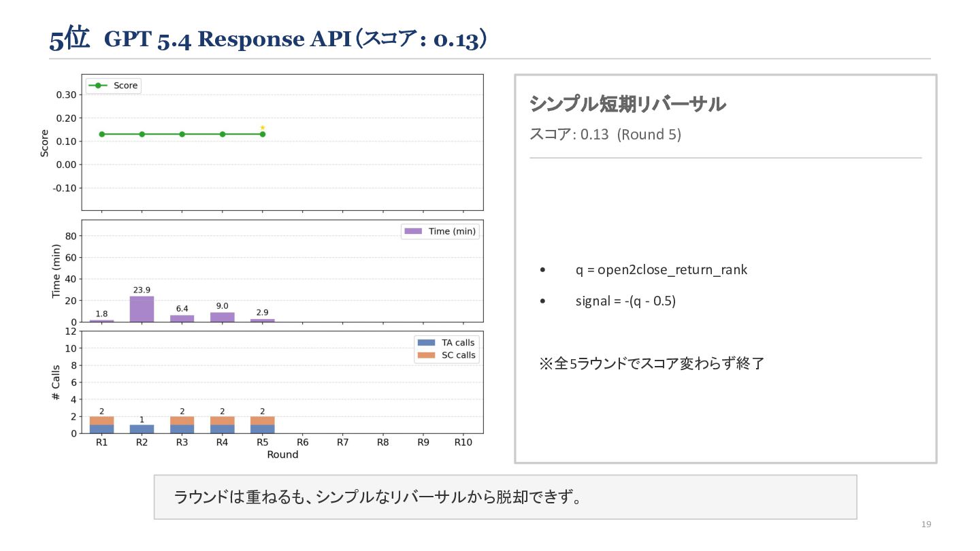Click the bullet 'signal = -(q - 0.5)'
Screen dimensions: 980x551
(625, 301)
